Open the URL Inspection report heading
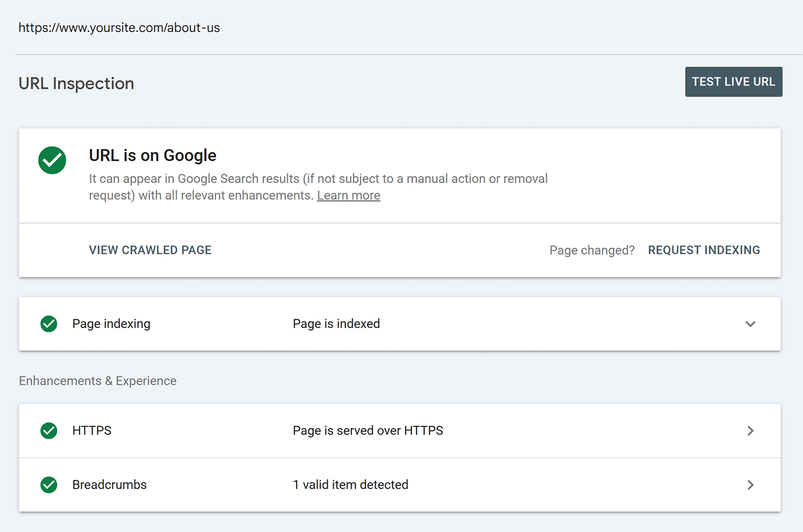The width and height of the screenshot is (803, 532). [x=76, y=83]
